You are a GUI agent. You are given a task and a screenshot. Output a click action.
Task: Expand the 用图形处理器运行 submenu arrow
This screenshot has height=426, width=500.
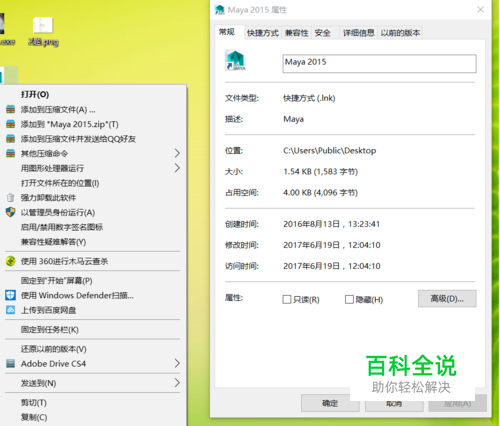[x=177, y=168]
